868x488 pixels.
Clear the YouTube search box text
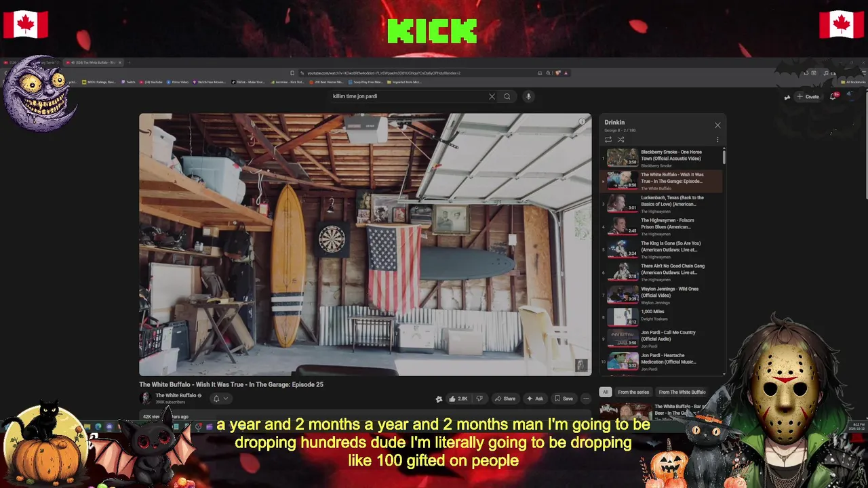point(492,96)
